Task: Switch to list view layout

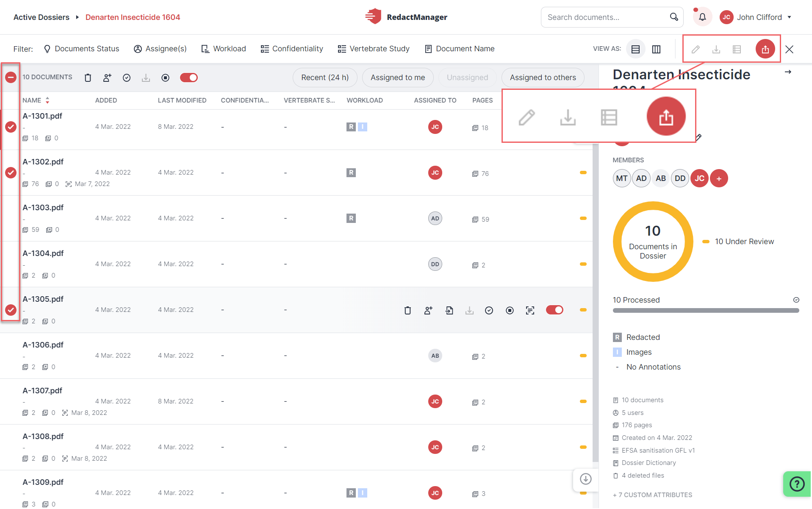Action: pos(635,49)
